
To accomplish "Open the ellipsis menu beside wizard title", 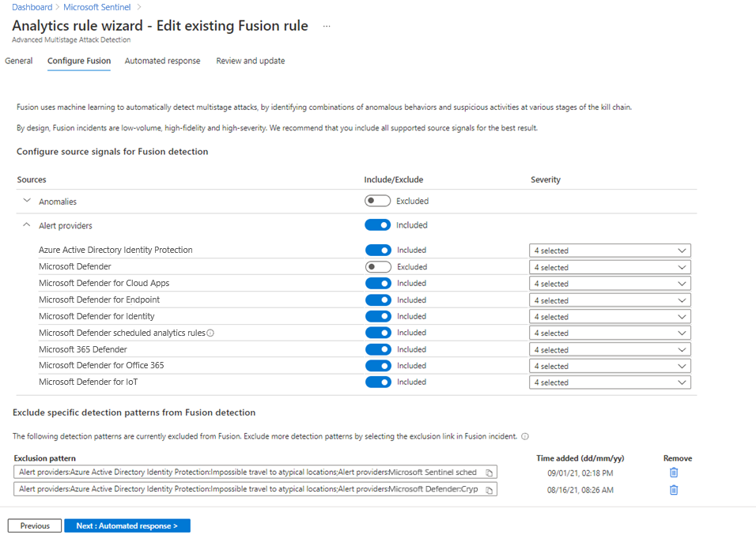I will coord(327,26).
